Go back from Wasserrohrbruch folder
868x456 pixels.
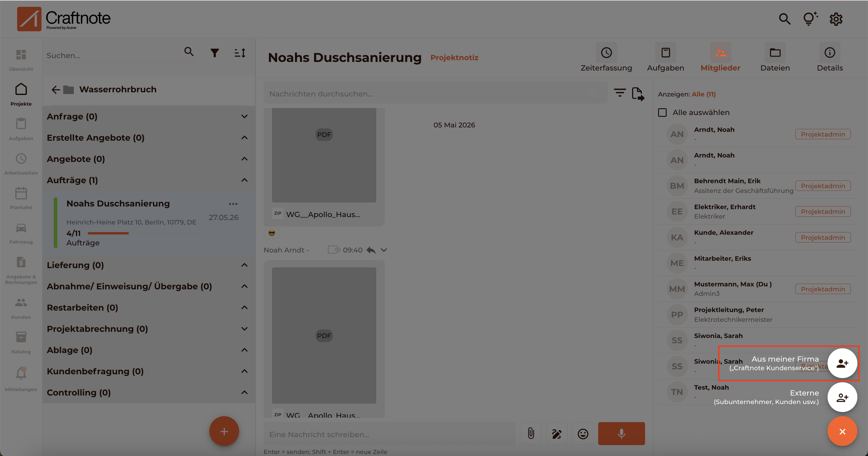56,89
